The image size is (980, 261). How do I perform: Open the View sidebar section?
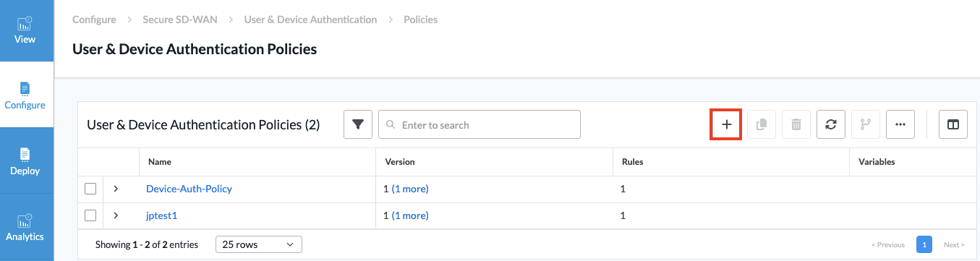pyautogui.click(x=26, y=30)
